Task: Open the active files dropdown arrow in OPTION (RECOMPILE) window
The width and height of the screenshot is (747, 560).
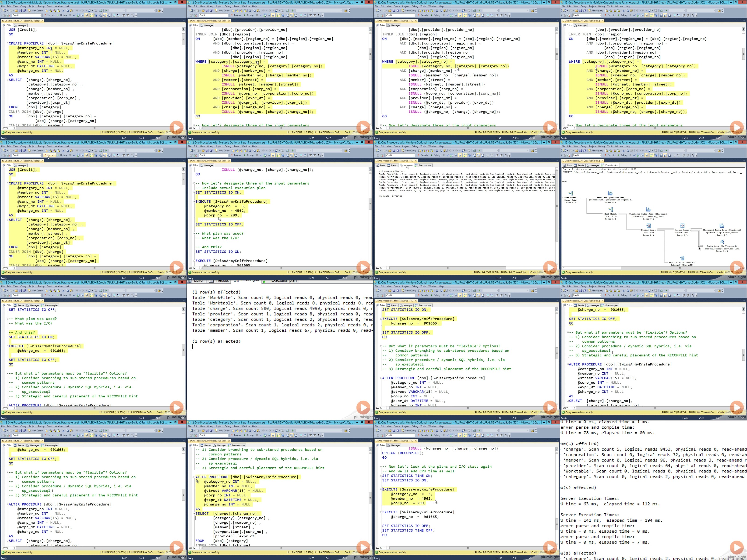Action: coord(557,441)
